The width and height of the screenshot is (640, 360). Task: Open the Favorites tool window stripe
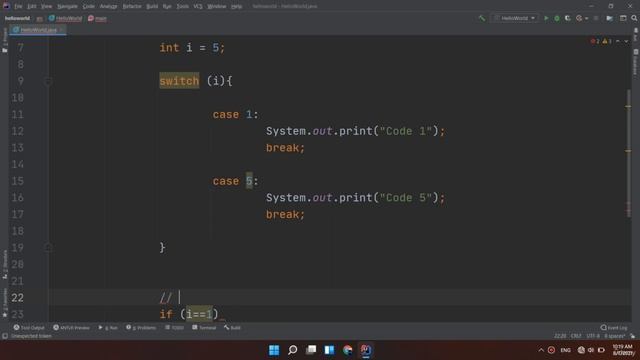(4, 302)
